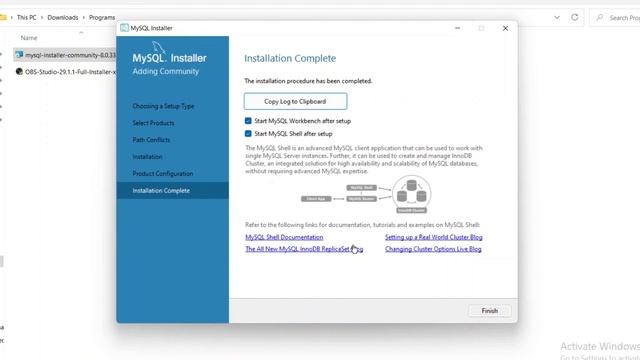Open Setting up a Real World Cluster Blog link

(x=433, y=237)
